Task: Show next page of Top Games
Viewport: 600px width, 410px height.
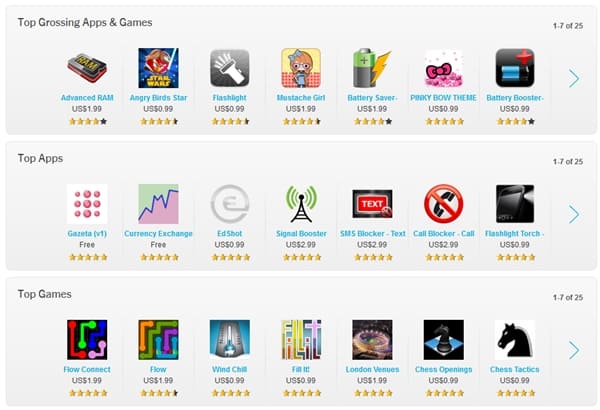Action: pos(574,350)
